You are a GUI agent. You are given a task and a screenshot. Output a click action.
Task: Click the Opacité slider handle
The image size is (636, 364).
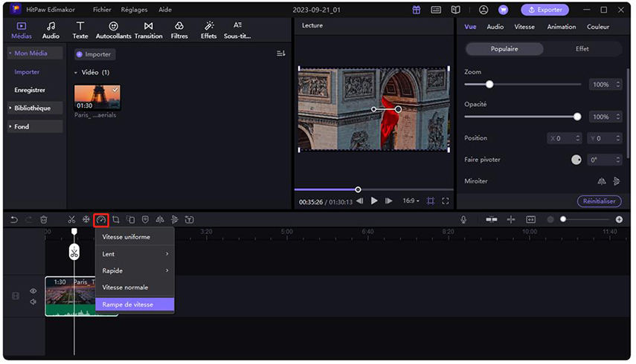577,117
